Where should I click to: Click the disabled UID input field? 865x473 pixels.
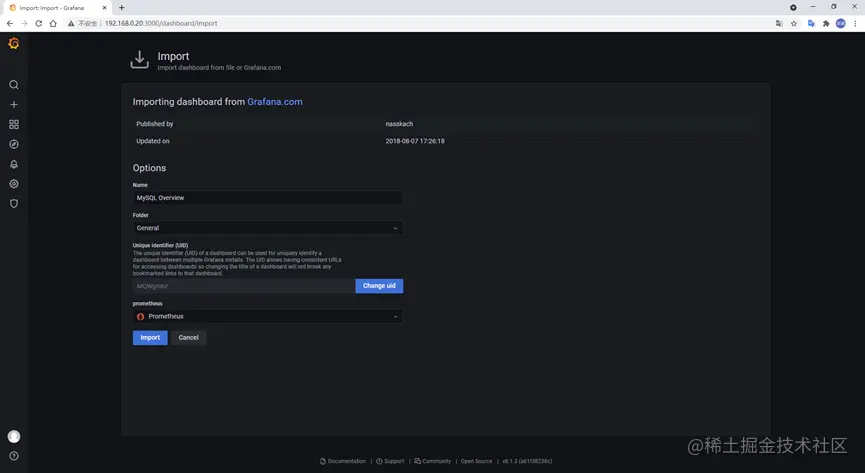coord(244,286)
